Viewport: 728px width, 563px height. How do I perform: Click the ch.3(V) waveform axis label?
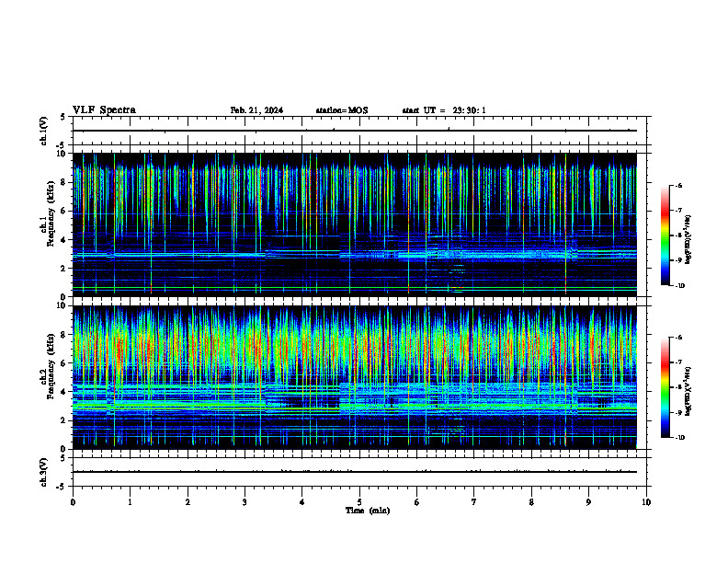44,473
